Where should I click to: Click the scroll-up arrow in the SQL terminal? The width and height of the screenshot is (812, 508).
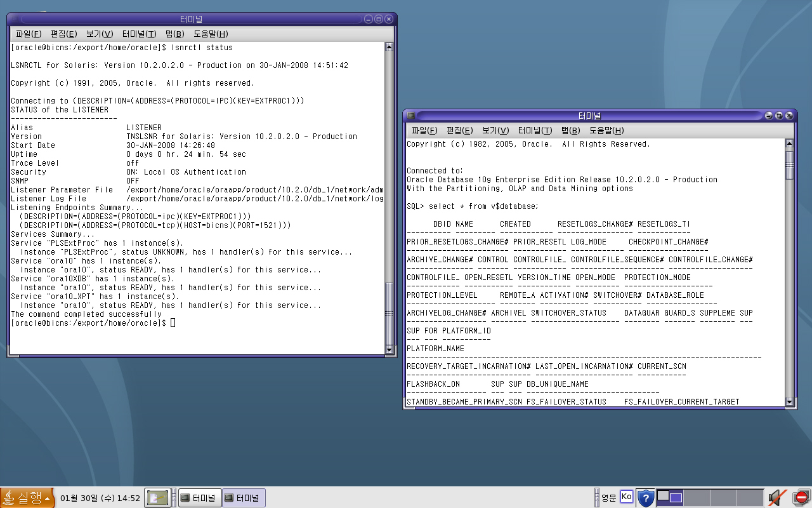(789, 144)
